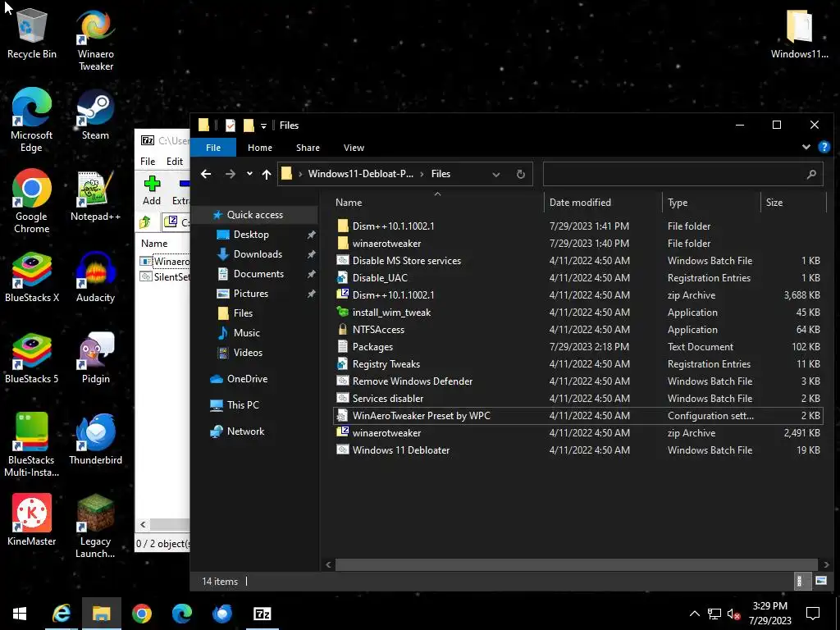Click the horizontal scrollbar in Explorer file list

(577, 564)
